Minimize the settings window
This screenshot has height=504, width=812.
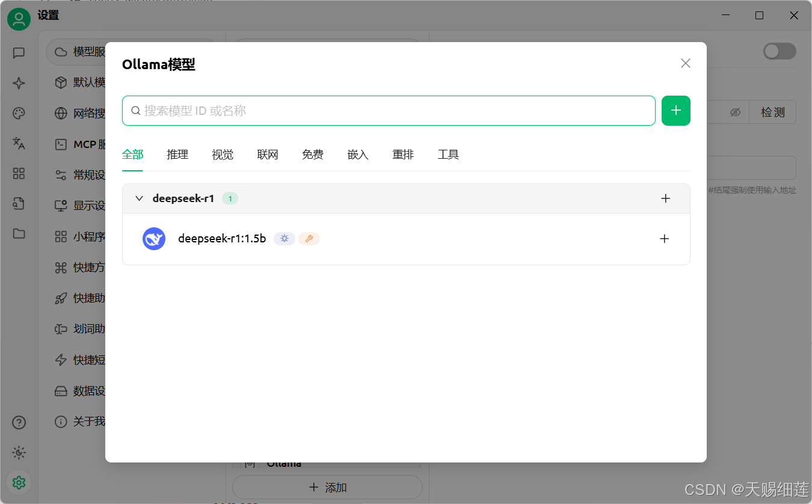tap(725, 16)
